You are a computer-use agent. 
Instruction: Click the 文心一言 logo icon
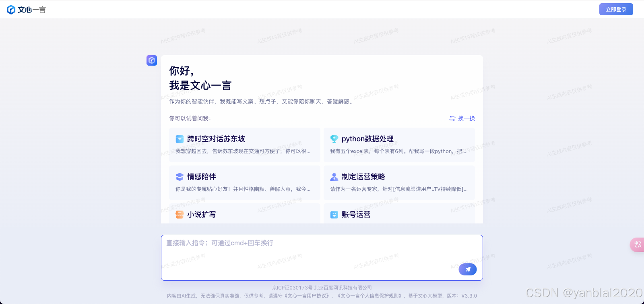tap(11, 10)
